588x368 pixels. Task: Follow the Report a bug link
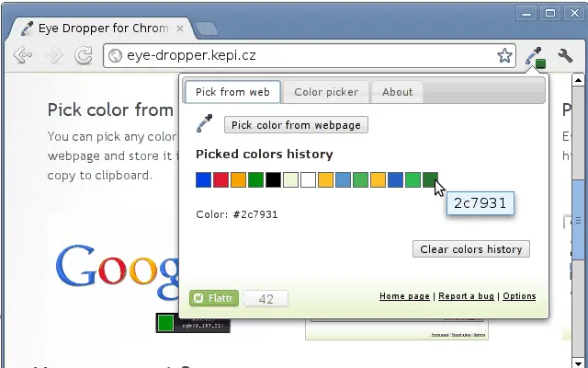[466, 296]
